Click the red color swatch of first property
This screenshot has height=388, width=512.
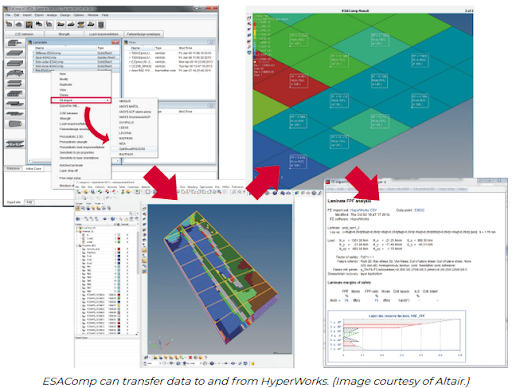pos(119,249)
